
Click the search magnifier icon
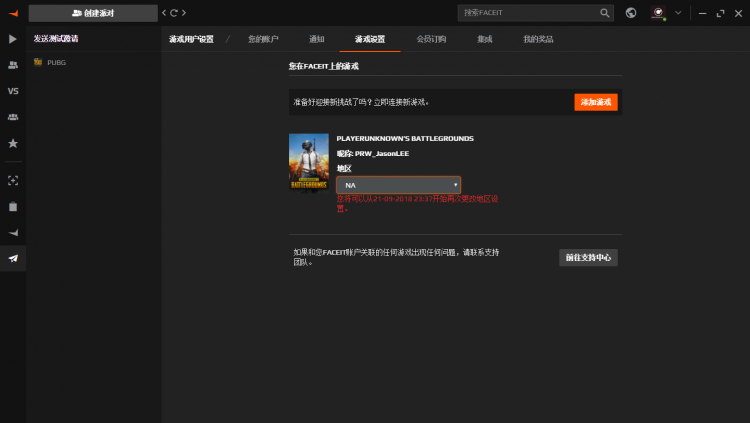(605, 13)
